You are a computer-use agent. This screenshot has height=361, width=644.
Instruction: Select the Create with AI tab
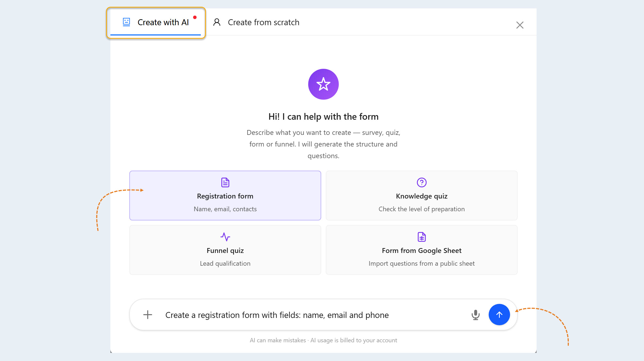156,22
